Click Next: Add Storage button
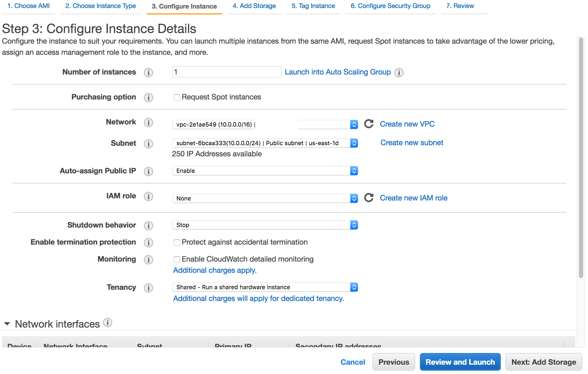 (543, 362)
